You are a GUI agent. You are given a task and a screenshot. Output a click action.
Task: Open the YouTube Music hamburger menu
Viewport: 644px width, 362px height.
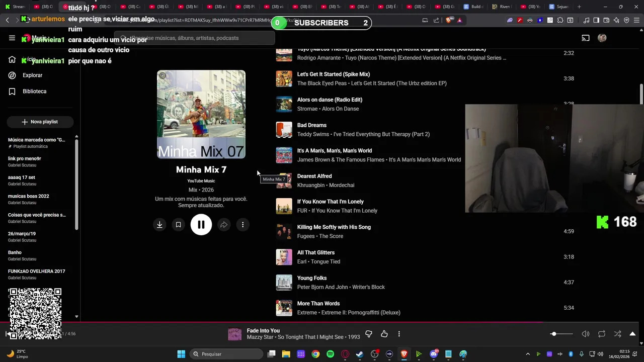click(12, 38)
